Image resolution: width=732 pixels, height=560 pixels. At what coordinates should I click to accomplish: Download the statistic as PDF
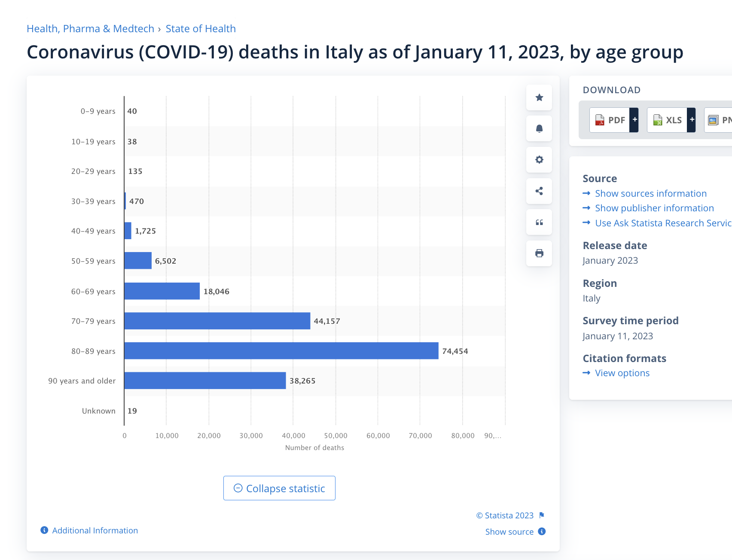[610, 120]
